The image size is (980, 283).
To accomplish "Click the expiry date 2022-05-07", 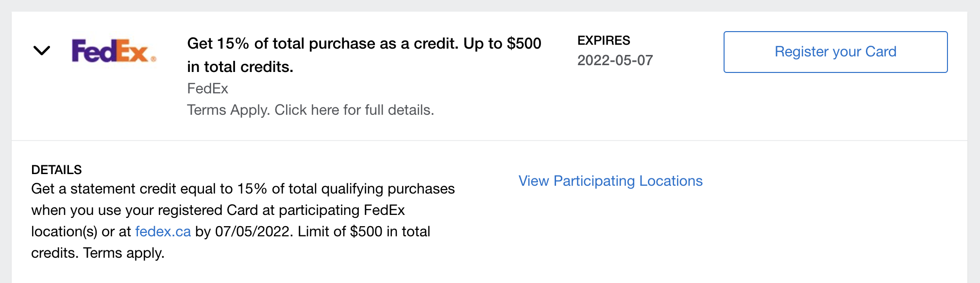I will (615, 60).
